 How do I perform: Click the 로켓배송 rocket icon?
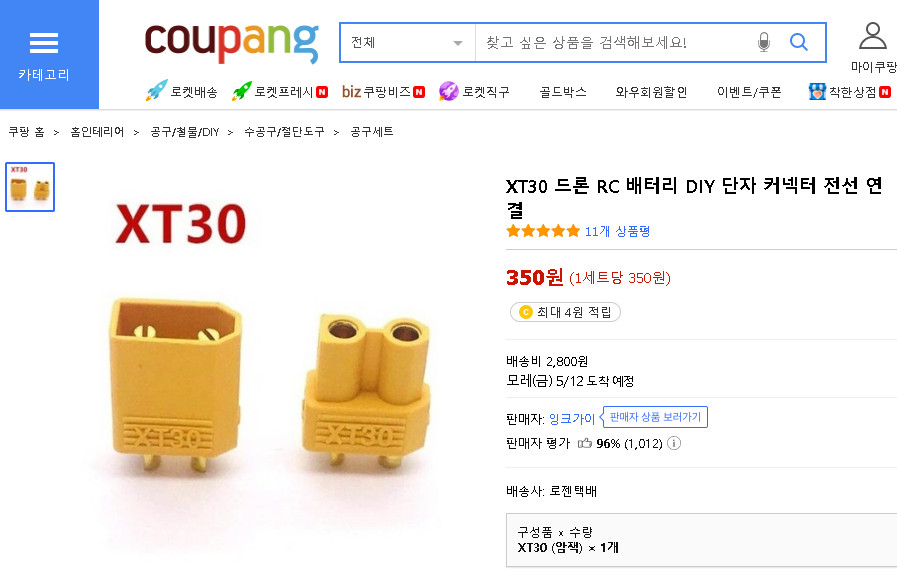point(156,91)
